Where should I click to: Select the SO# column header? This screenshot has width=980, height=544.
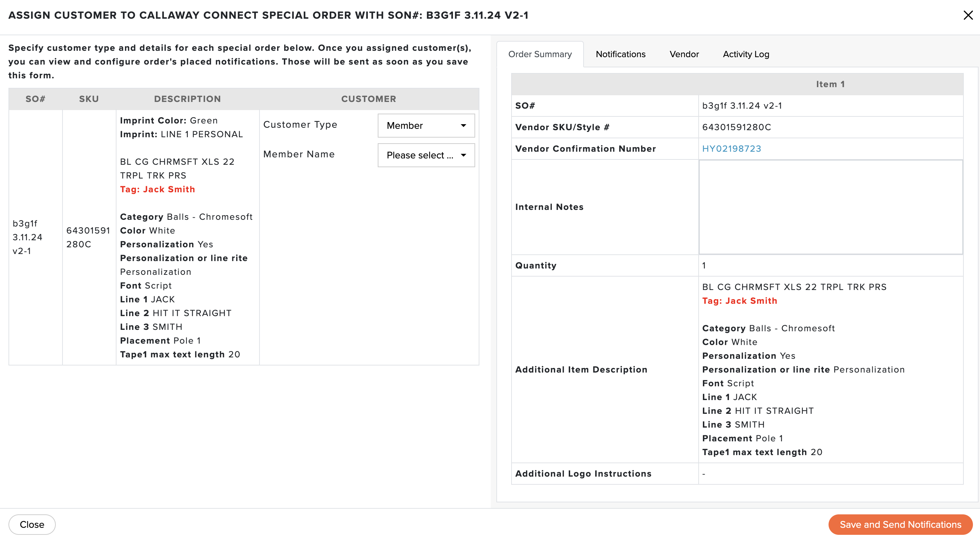click(x=35, y=99)
